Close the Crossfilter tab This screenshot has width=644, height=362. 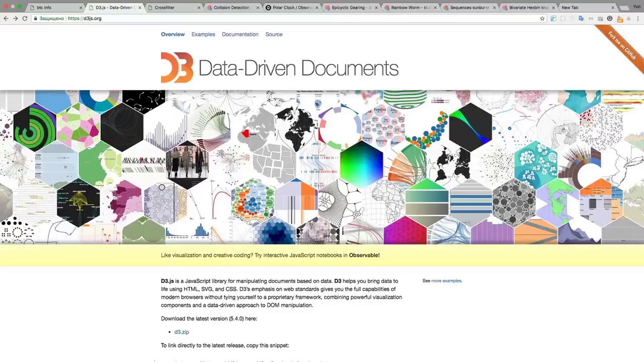click(199, 8)
